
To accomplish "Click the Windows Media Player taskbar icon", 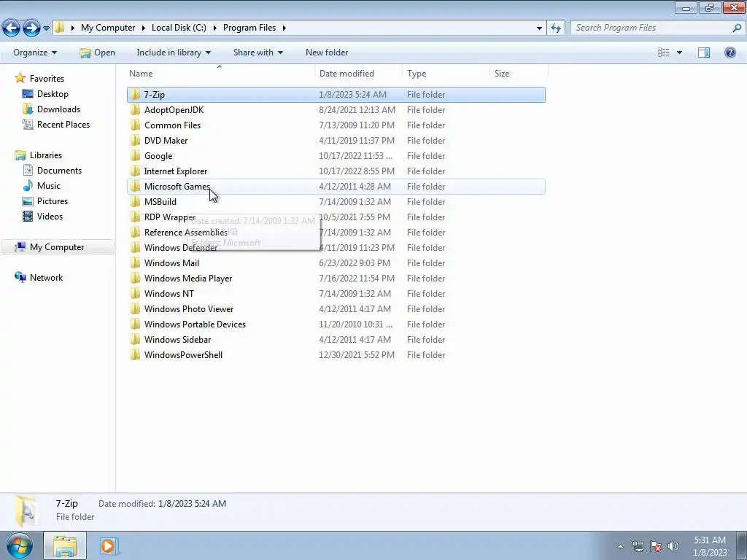I will point(108,545).
